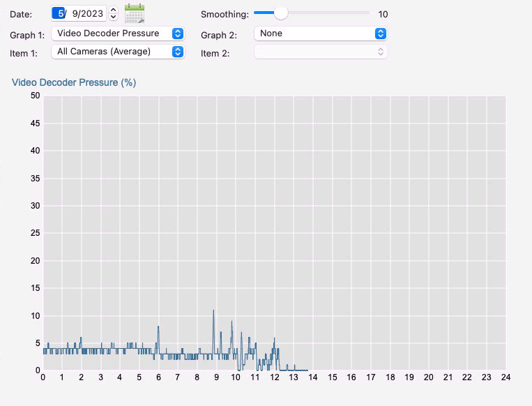
Task: Click the Smoothing: label
Action: (x=225, y=14)
